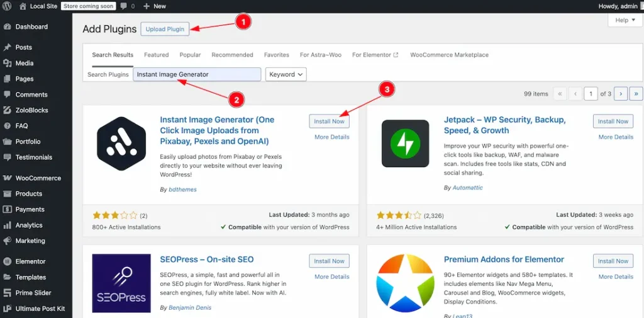Click the Payments dollar icon in sidebar

7,210
